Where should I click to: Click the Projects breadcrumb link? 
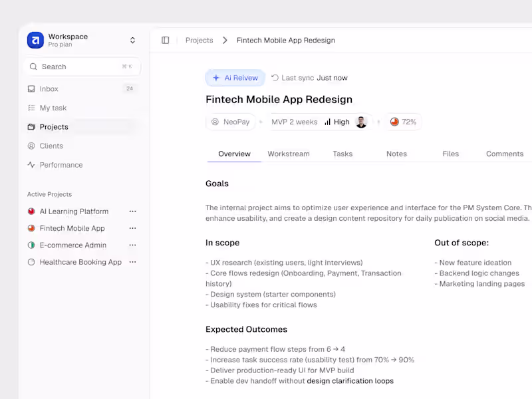point(199,41)
